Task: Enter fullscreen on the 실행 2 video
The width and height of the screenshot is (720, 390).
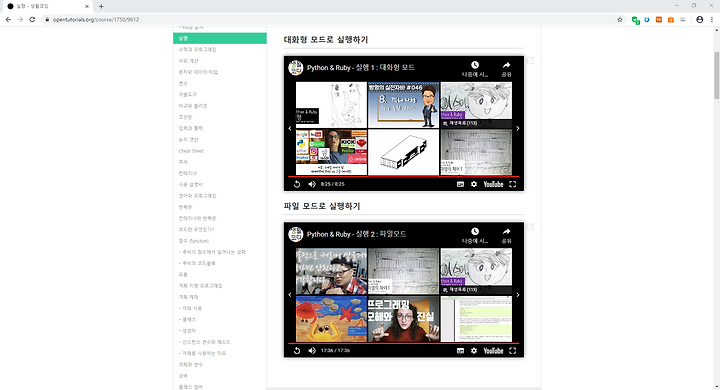Action: point(513,350)
